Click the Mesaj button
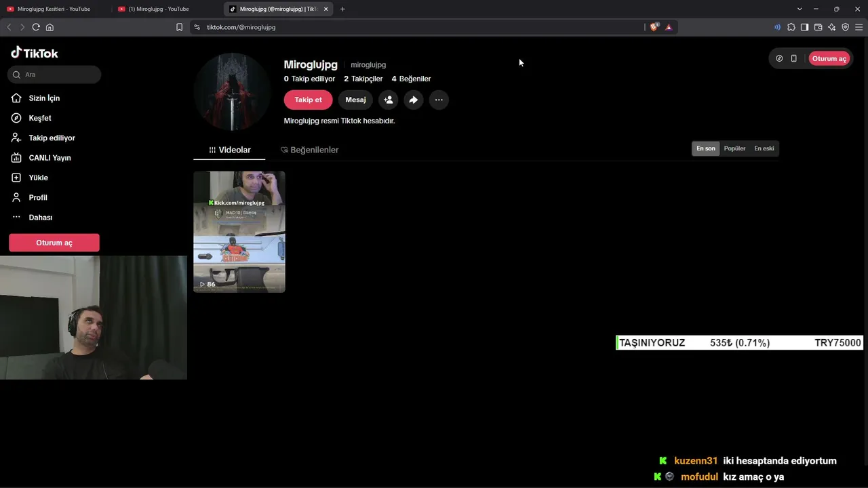 click(355, 100)
